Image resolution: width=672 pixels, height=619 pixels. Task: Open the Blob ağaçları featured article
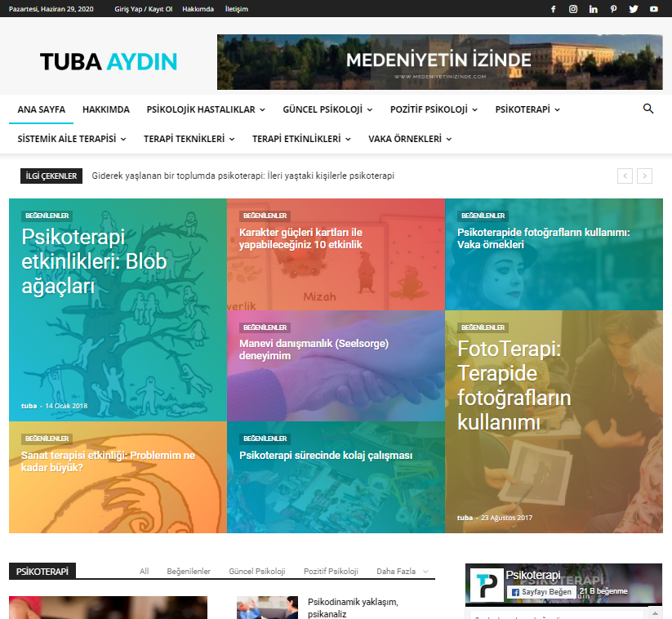click(94, 261)
